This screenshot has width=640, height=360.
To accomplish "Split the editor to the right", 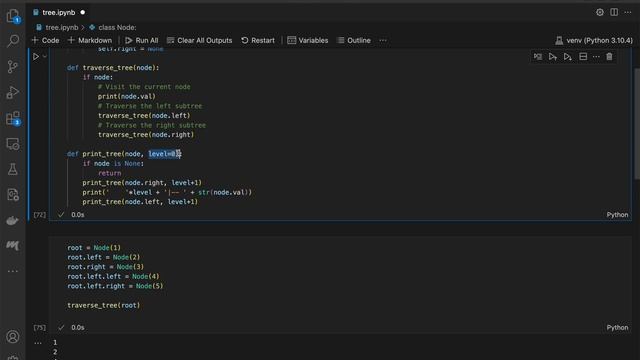I will tap(614, 12).
